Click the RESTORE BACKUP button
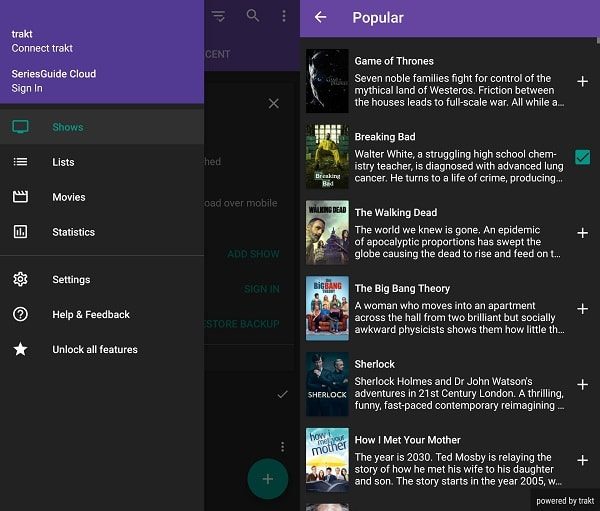This screenshot has height=511, width=600. 242,324
